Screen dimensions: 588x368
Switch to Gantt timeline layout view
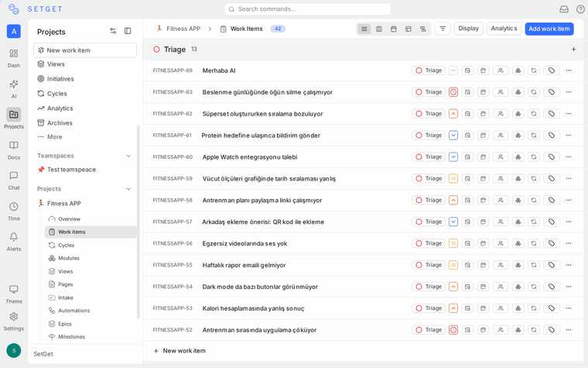423,29
